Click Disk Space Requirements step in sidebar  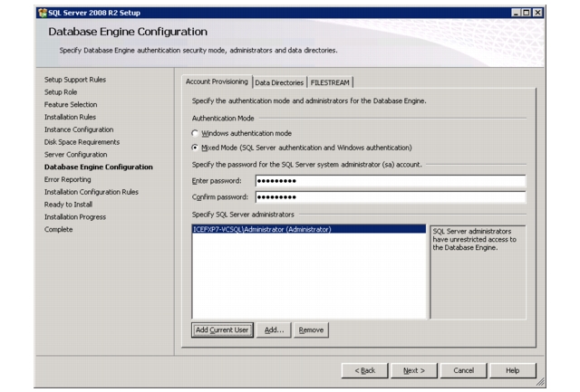tap(82, 142)
